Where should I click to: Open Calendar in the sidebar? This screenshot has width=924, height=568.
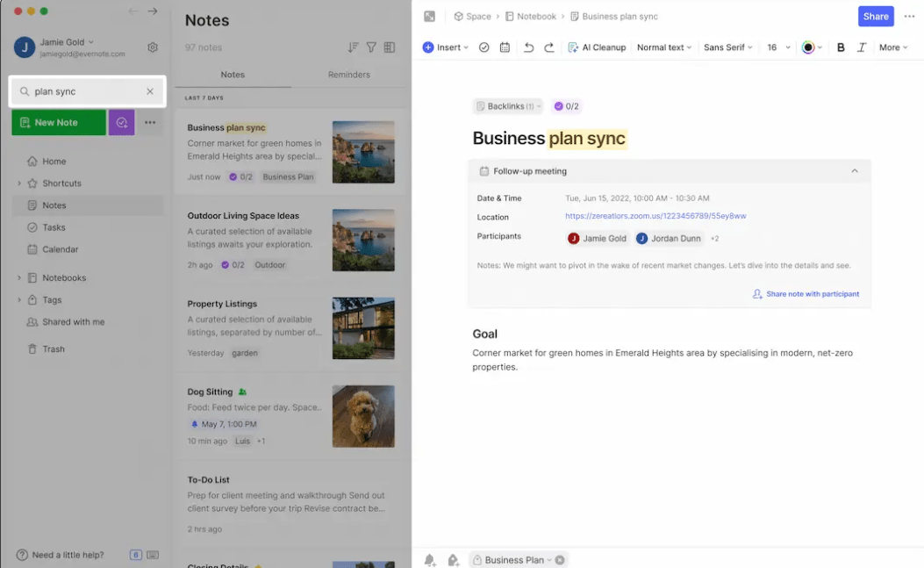click(x=87, y=249)
